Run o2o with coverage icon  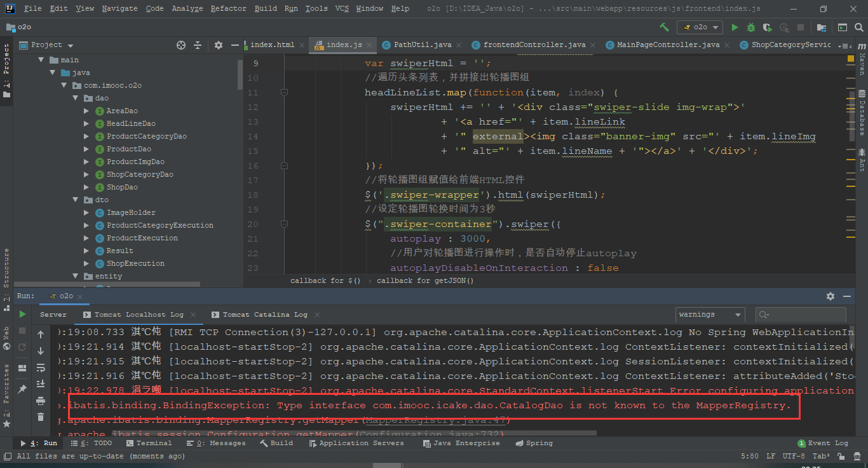[768, 27]
